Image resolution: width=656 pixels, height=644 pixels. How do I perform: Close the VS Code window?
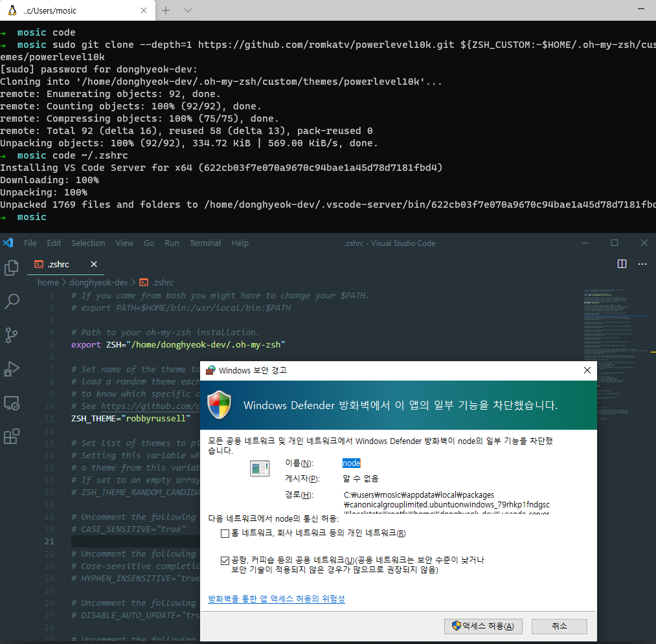644,243
